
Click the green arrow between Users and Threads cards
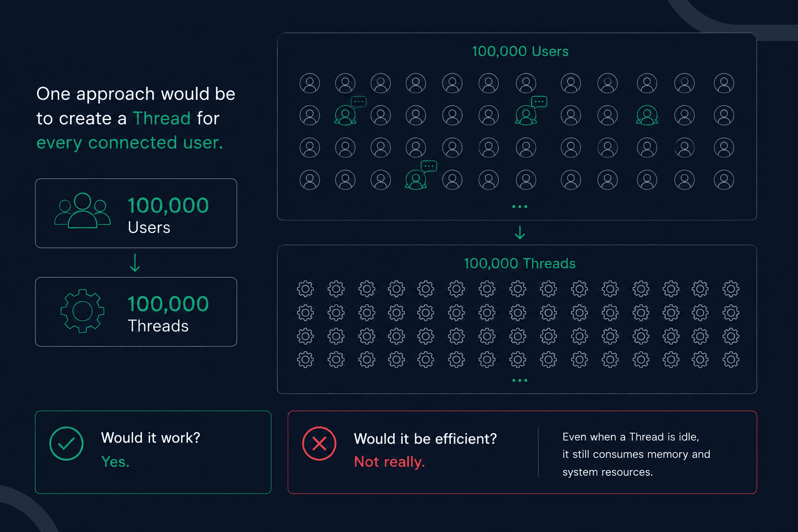[135, 263]
